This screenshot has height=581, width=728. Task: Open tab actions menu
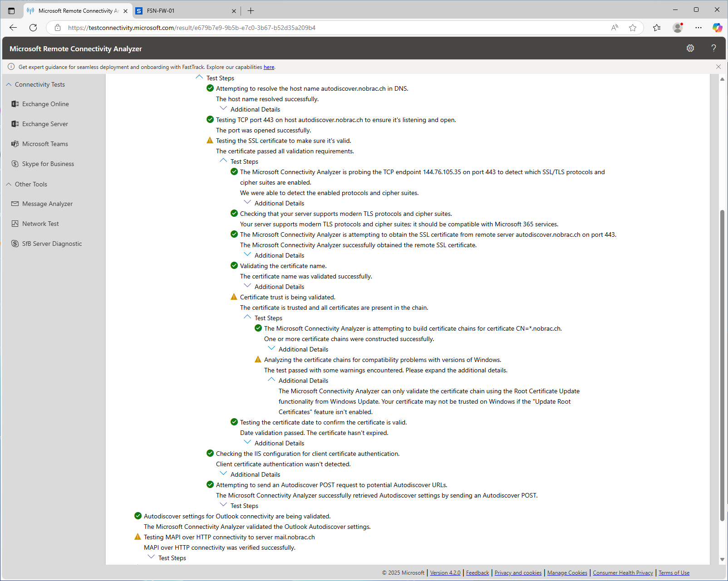[11, 10]
